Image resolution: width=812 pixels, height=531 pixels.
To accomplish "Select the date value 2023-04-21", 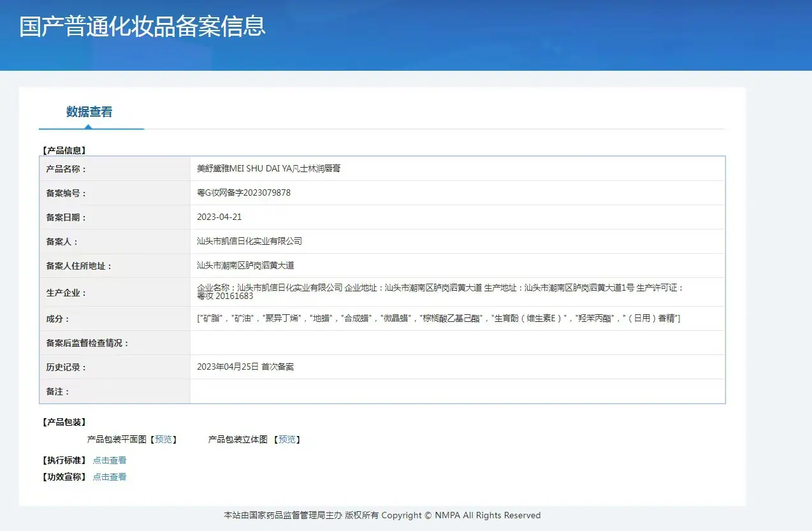I will (x=219, y=217).
